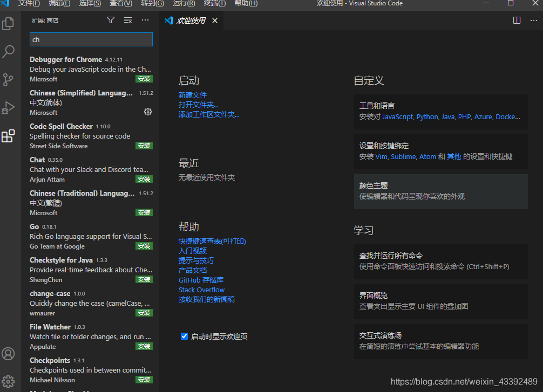Open the 帮助(H) menu
This screenshot has height=392, width=543.
pyautogui.click(x=246, y=3)
